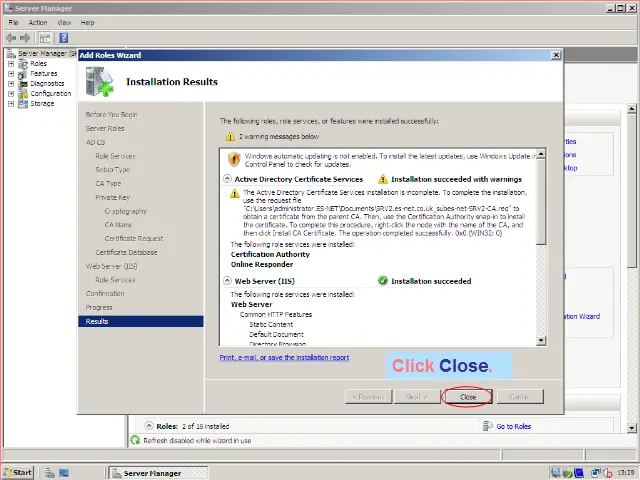Click Online Responder in installed role services

click(x=262, y=264)
